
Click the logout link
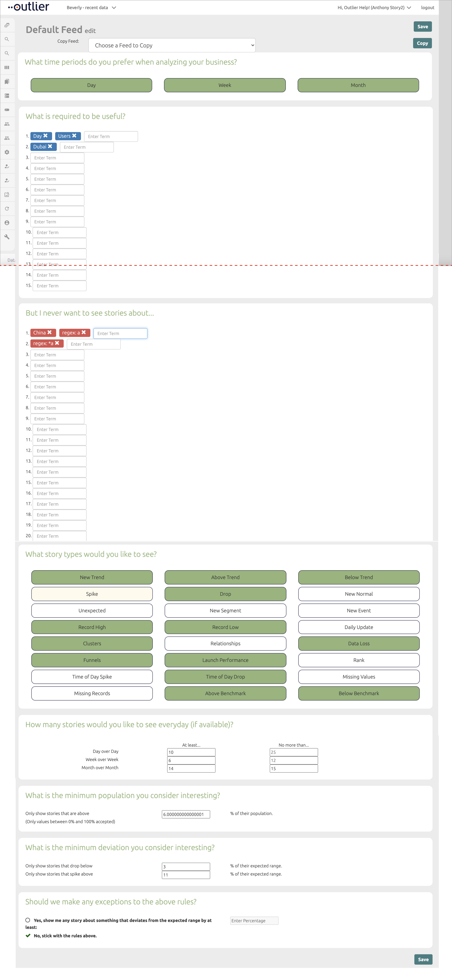(427, 8)
